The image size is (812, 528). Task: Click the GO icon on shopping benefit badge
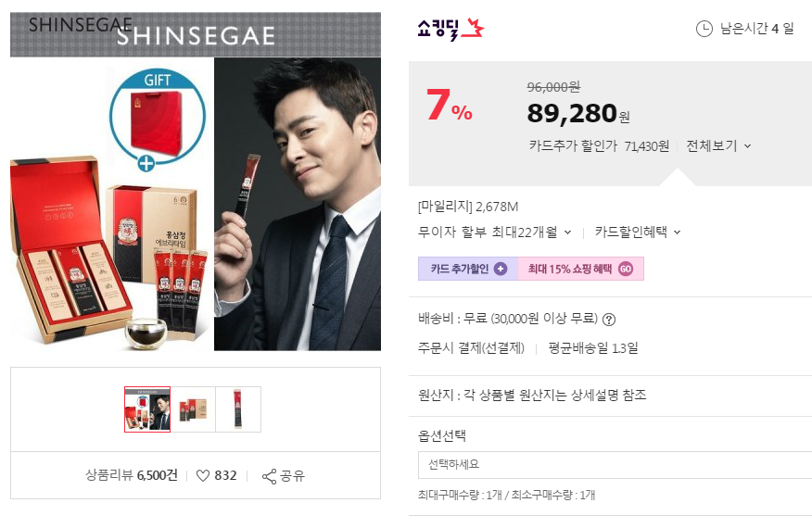pyautogui.click(x=626, y=269)
